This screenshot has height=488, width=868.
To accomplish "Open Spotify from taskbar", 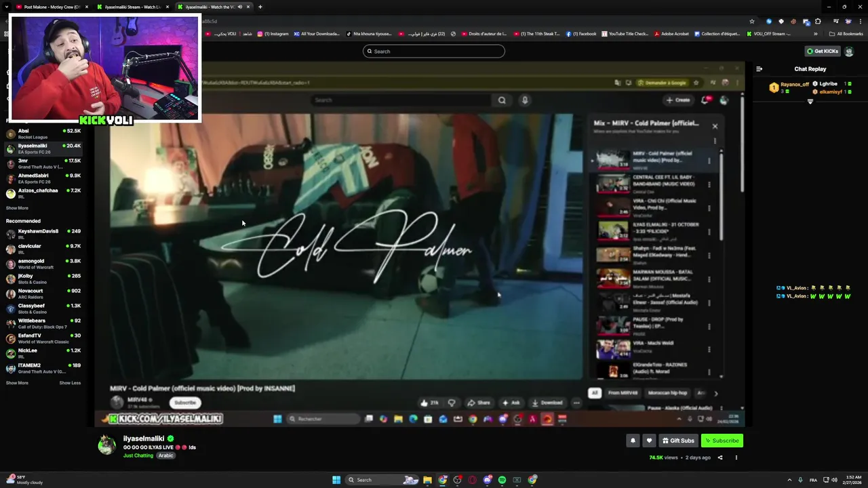I will [x=502, y=480].
